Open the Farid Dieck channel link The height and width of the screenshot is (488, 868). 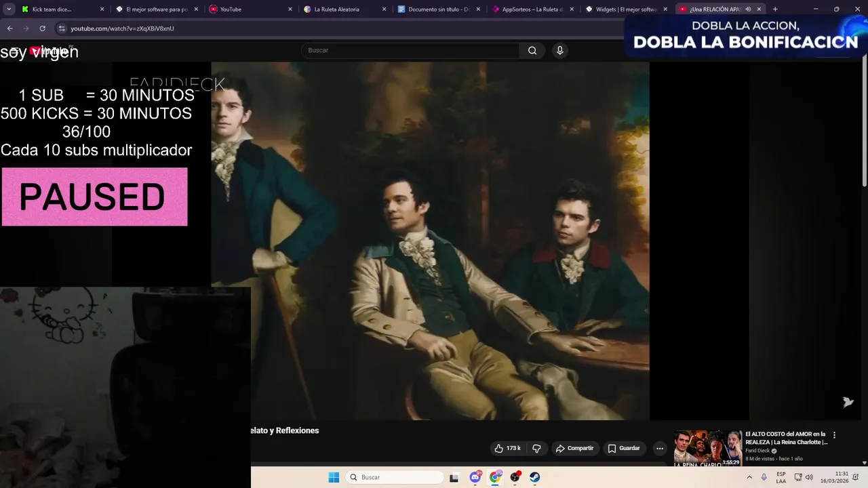(x=757, y=451)
